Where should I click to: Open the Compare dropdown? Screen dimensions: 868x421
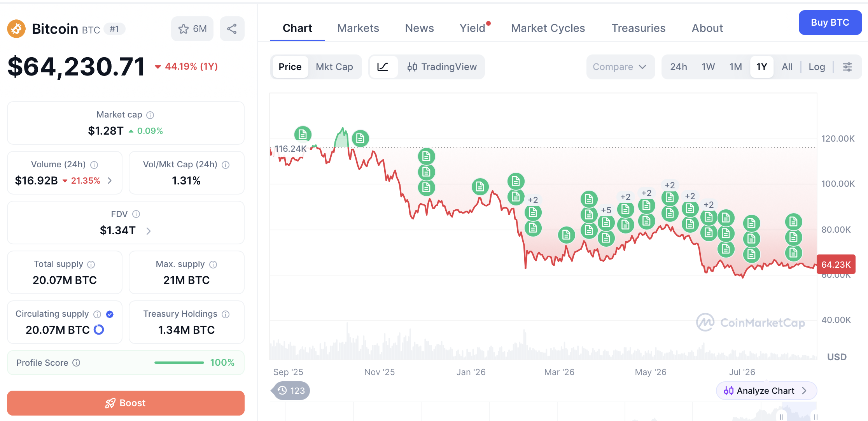620,67
